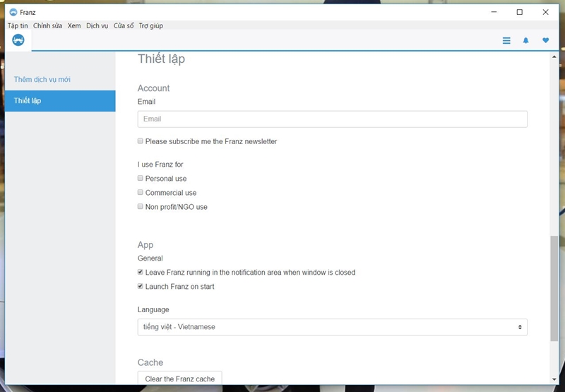This screenshot has width=565, height=392.
Task: Click the blue heart icon
Action: 545,40
